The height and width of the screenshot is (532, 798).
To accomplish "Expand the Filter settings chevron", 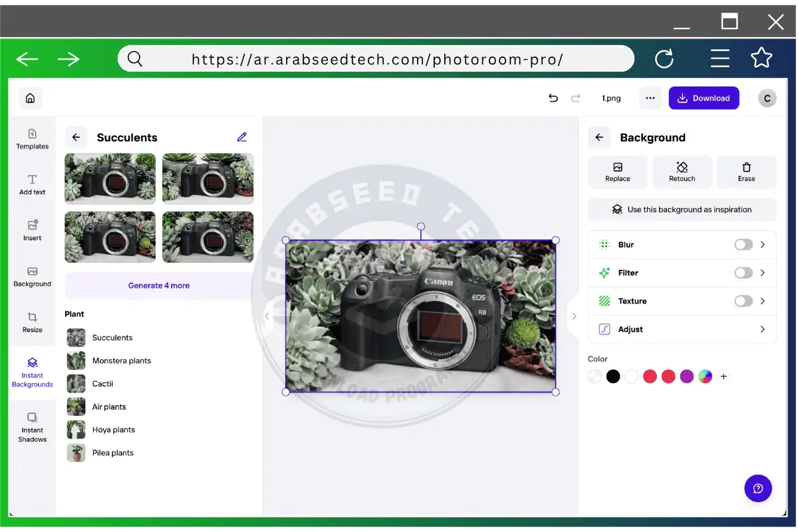I will click(x=763, y=273).
